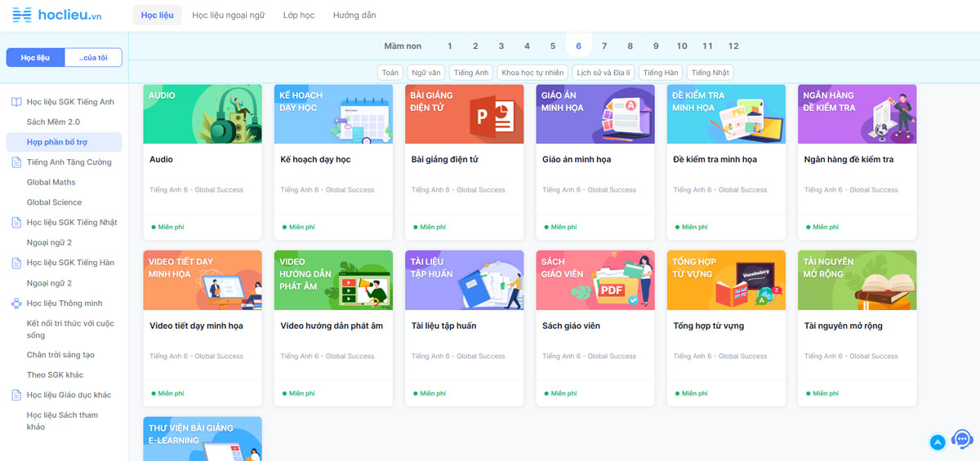Click the Tổng hợp từ vựng title text

pos(708,326)
